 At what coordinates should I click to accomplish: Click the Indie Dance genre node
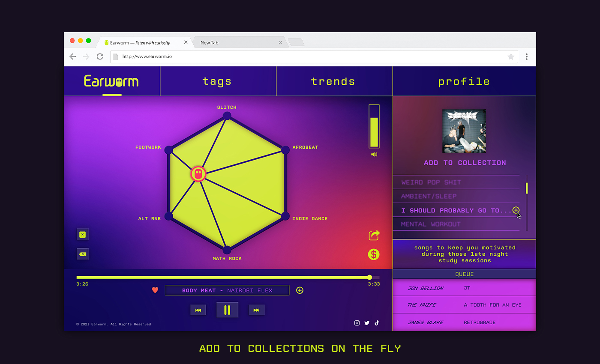click(x=285, y=216)
